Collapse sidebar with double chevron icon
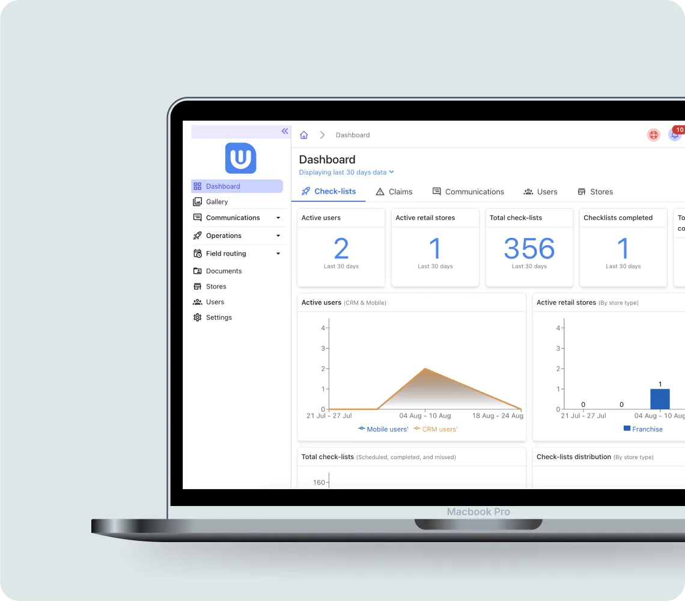Screen dimensions: 685x616 pyautogui.click(x=285, y=131)
